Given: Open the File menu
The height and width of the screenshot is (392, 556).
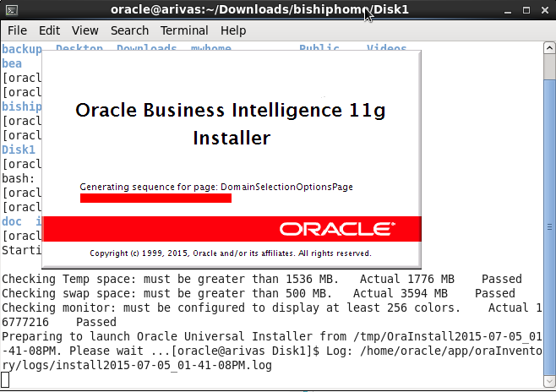Looking at the screenshot, I should click(17, 30).
